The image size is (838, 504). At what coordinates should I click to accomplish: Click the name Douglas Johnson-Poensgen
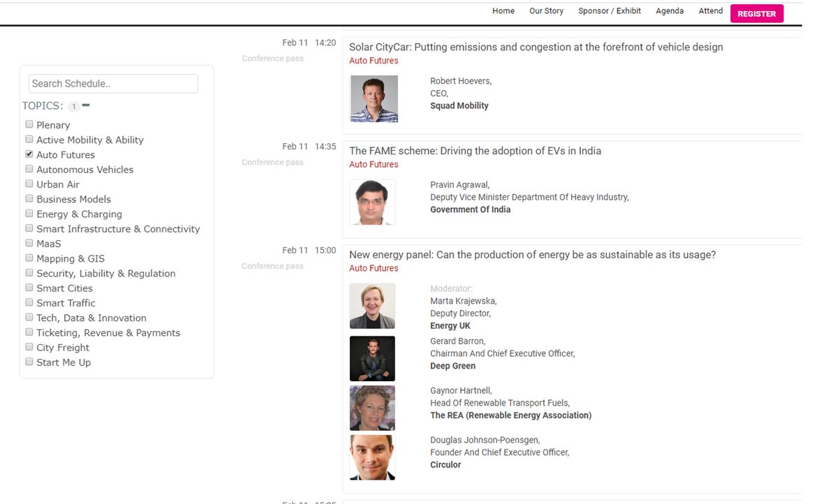[x=485, y=440]
